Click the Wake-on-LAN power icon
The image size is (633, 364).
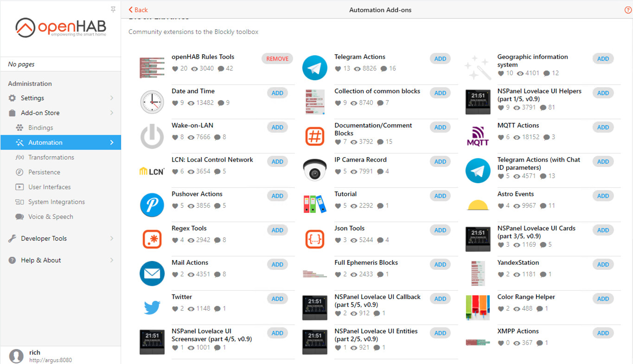[152, 136]
